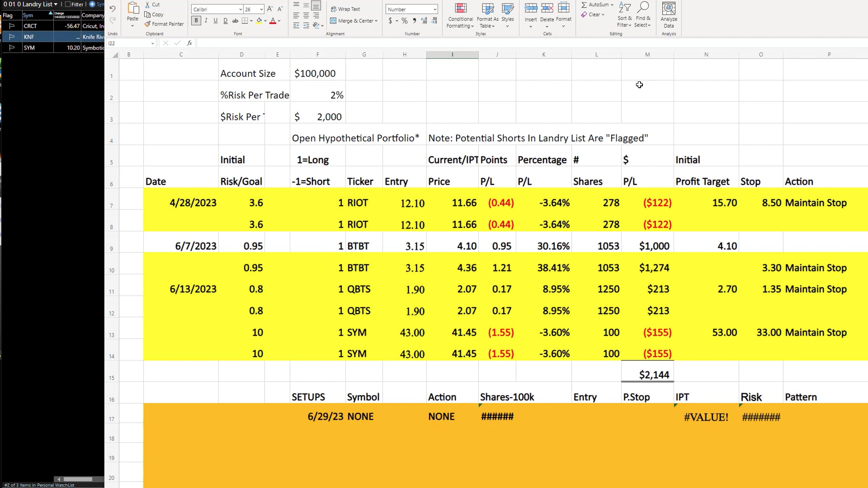The width and height of the screenshot is (868, 488).
Task: Align text right
Action: (316, 16)
